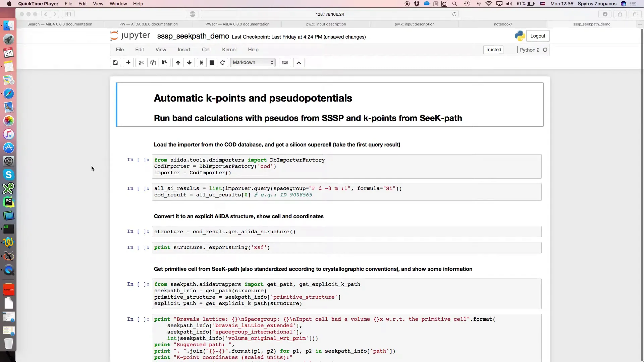Insert a cell below with the plus icon
The image size is (644, 362).
[128, 63]
